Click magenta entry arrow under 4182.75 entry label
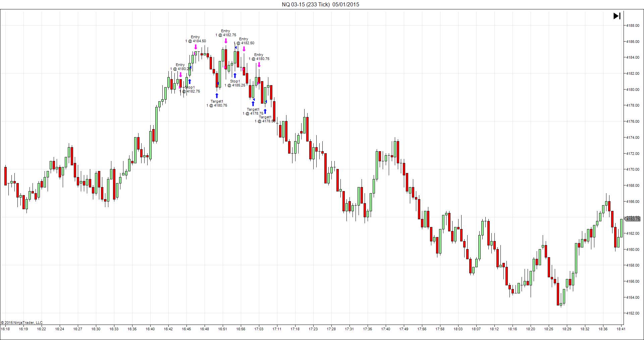Viewport: 644px width, 340px height. tap(226, 41)
